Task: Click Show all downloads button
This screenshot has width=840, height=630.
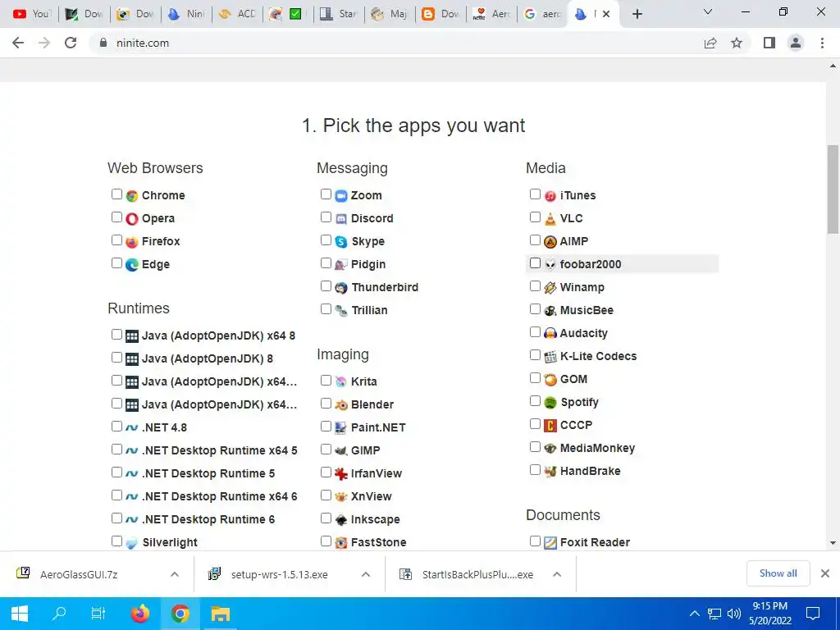Action: 778,573
